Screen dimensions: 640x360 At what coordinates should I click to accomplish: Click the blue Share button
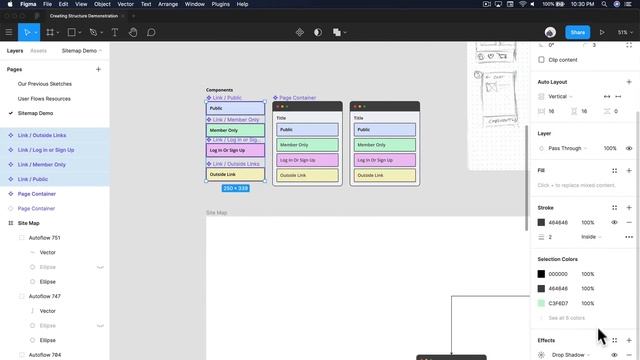pos(578,32)
